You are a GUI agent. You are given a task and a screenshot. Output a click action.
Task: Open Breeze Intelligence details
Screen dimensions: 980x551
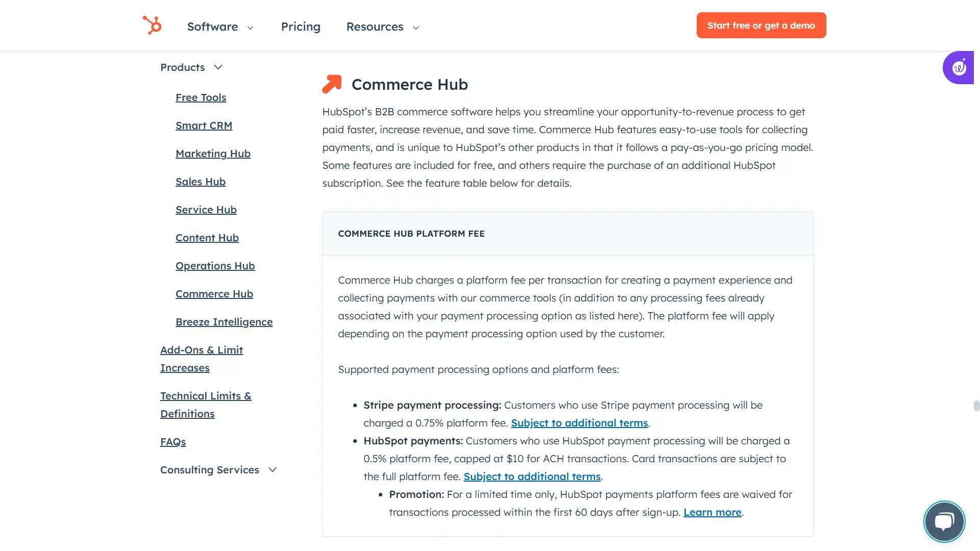pyautogui.click(x=224, y=321)
